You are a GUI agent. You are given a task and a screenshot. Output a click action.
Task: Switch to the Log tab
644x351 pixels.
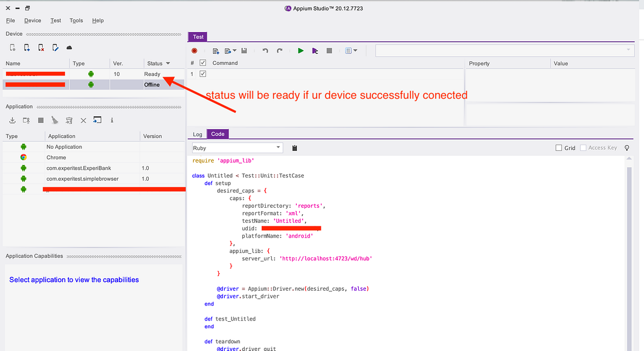coord(197,134)
